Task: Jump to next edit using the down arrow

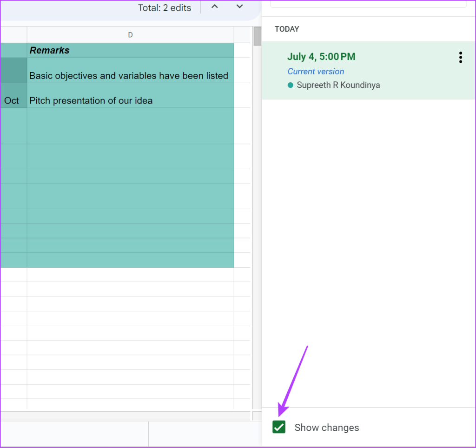Action: 239,7
